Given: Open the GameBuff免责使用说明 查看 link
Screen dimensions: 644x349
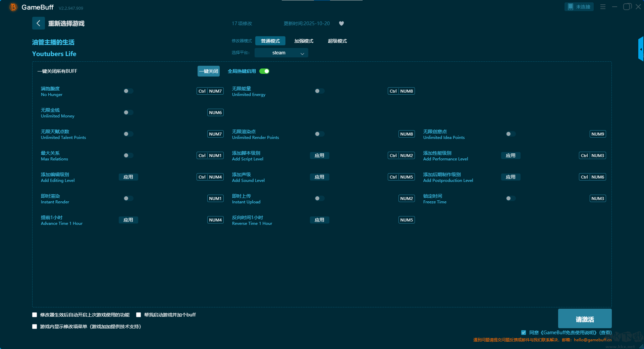Looking at the screenshot, I should [x=605, y=333].
